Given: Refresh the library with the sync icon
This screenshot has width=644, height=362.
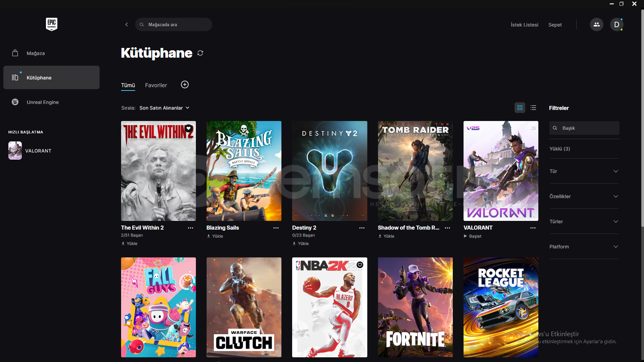Looking at the screenshot, I should pos(200,53).
